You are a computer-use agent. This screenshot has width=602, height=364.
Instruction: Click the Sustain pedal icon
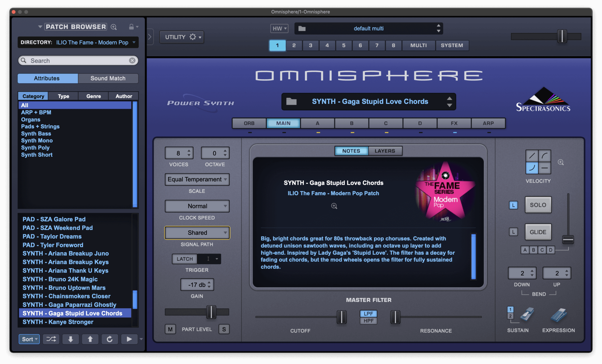click(x=527, y=314)
